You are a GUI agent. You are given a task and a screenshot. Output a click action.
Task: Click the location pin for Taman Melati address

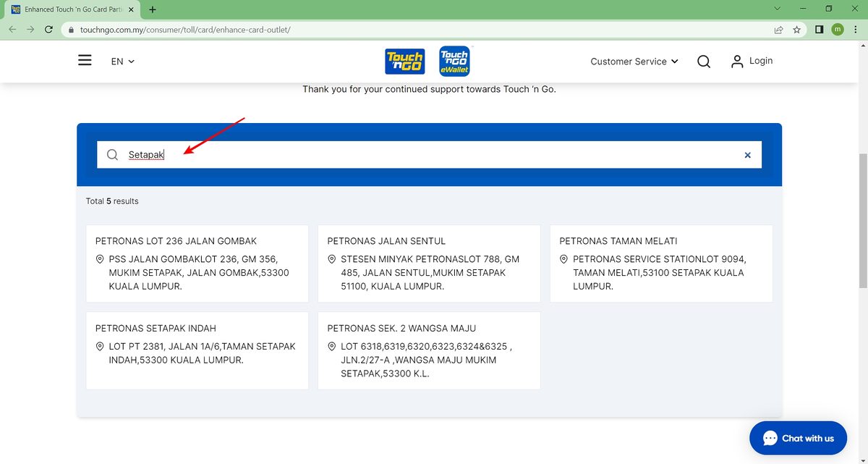(x=564, y=259)
